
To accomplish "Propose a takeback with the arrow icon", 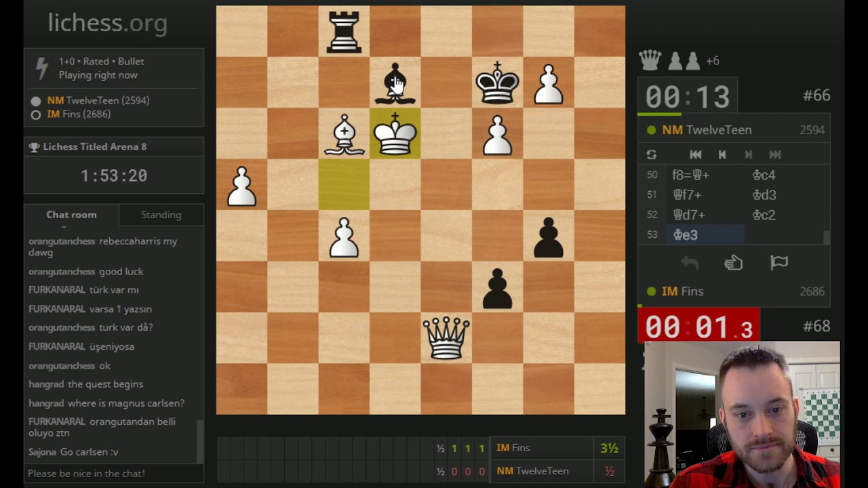I will [690, 263].
